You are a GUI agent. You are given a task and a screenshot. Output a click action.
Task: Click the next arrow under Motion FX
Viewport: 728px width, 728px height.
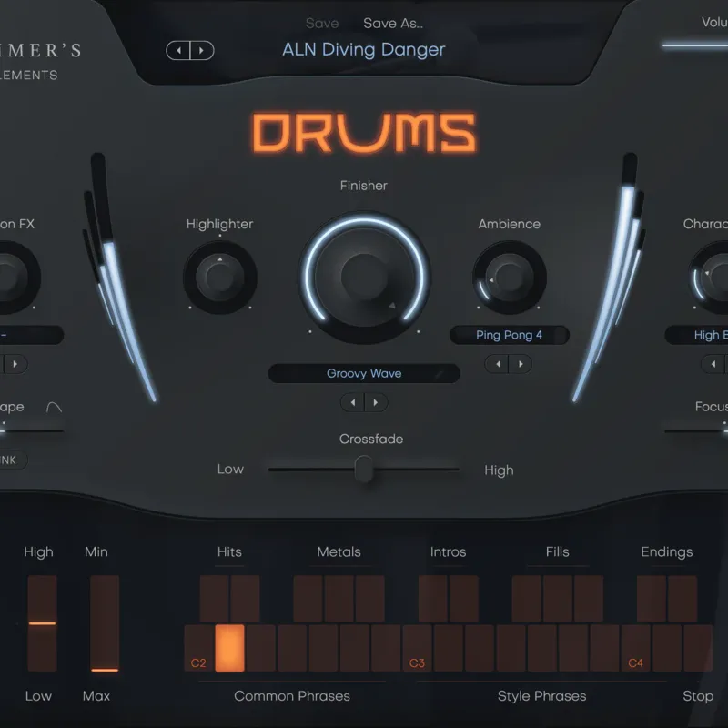pos(15,364)
